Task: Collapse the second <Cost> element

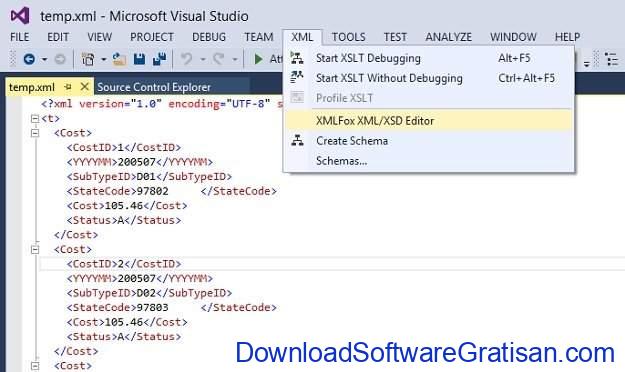Action: pos(35,250)
